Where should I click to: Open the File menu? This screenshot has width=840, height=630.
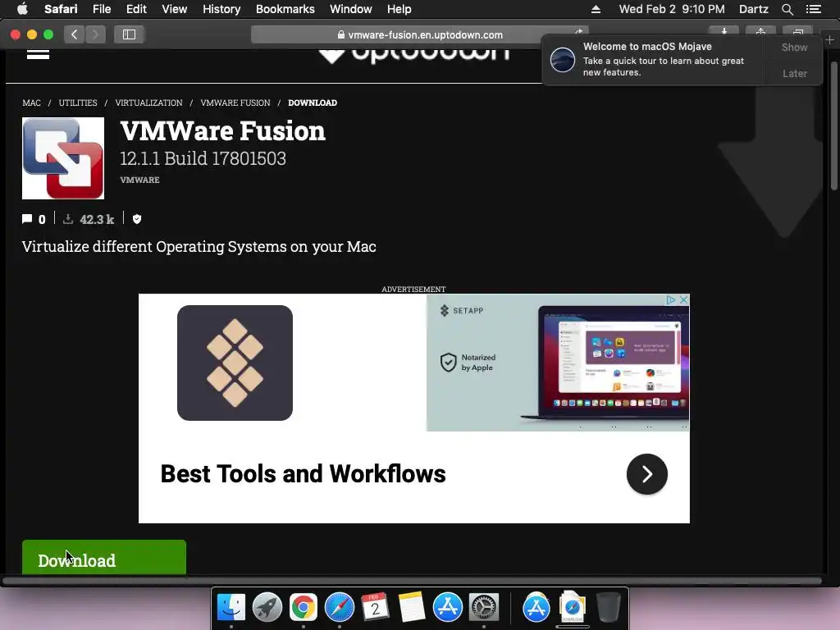pyautogui.click(x=101, y=9)
